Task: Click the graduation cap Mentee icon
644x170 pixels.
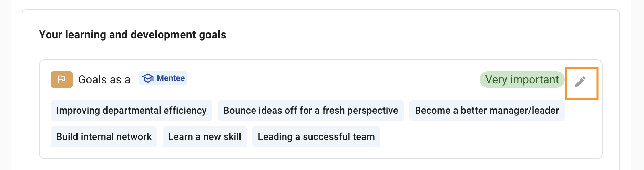Action: (x=148, y=78)
